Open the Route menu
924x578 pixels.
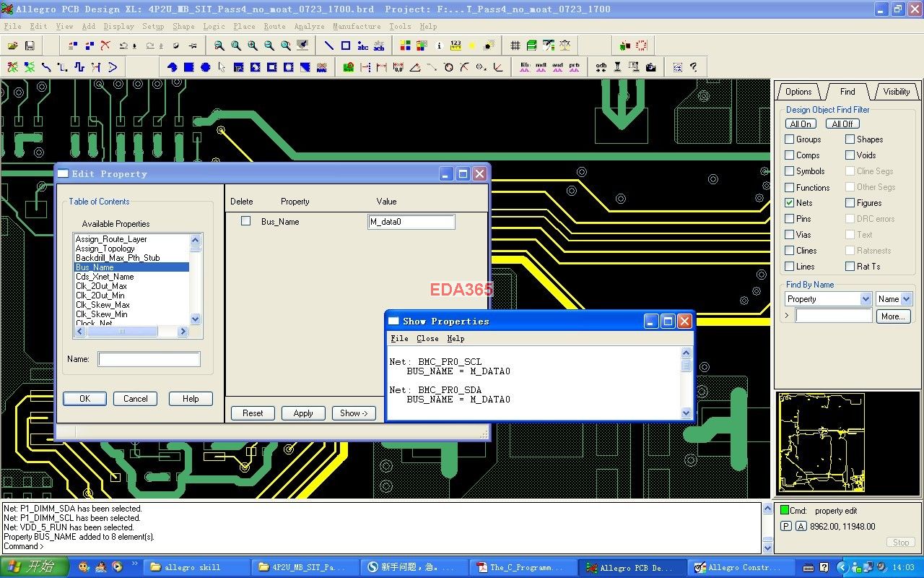[x=274, y=26]
